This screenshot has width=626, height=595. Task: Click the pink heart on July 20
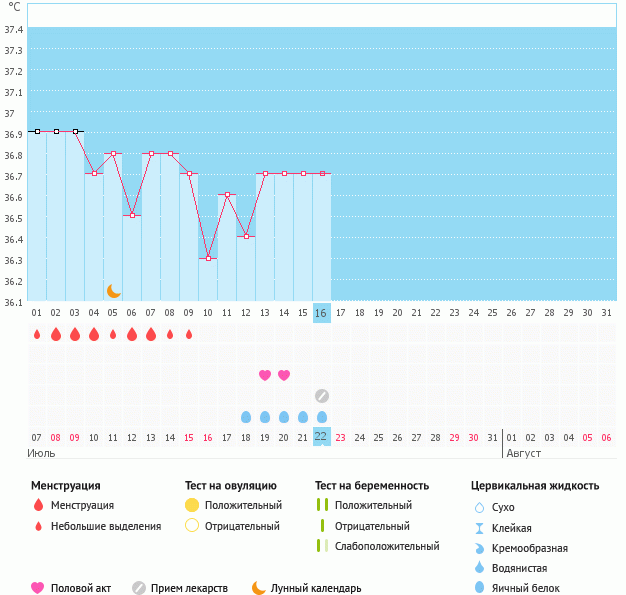(284, 375)
